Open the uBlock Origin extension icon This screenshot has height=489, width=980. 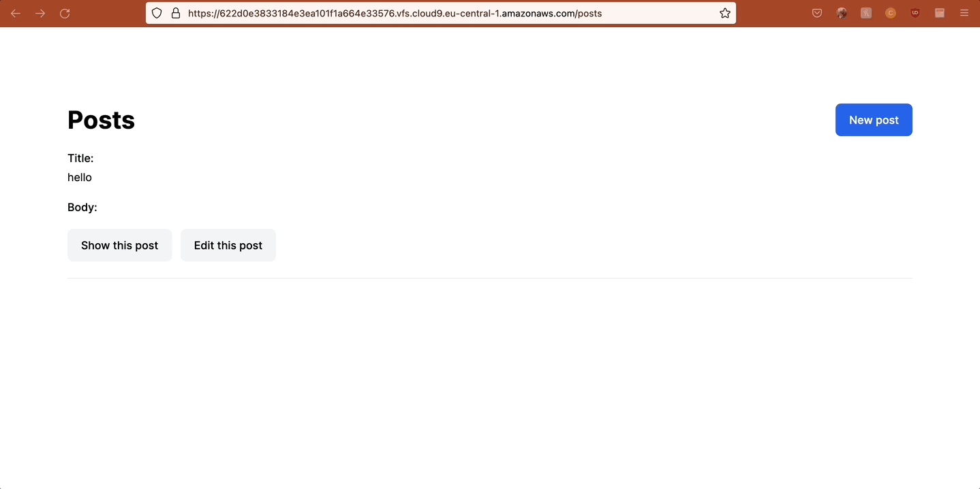click(x=915, y=13)
